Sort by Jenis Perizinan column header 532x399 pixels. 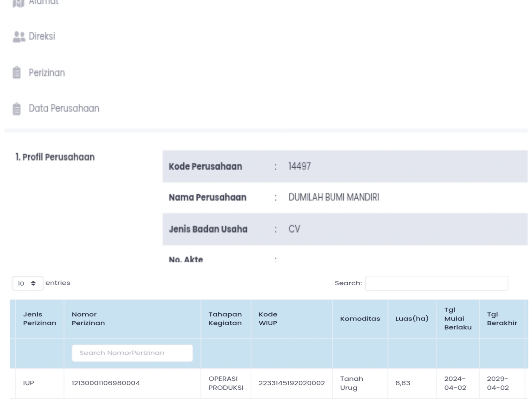click(40, 319)
